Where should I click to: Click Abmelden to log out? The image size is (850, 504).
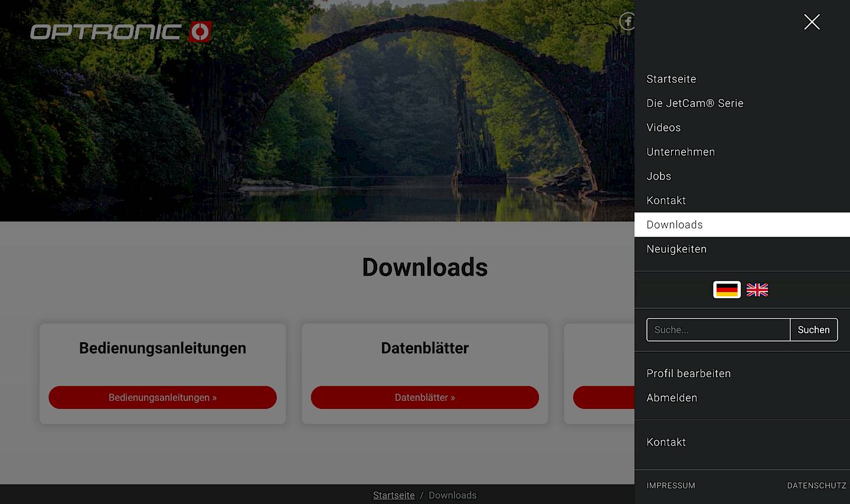pyautogui.click(x=672, y=398)
